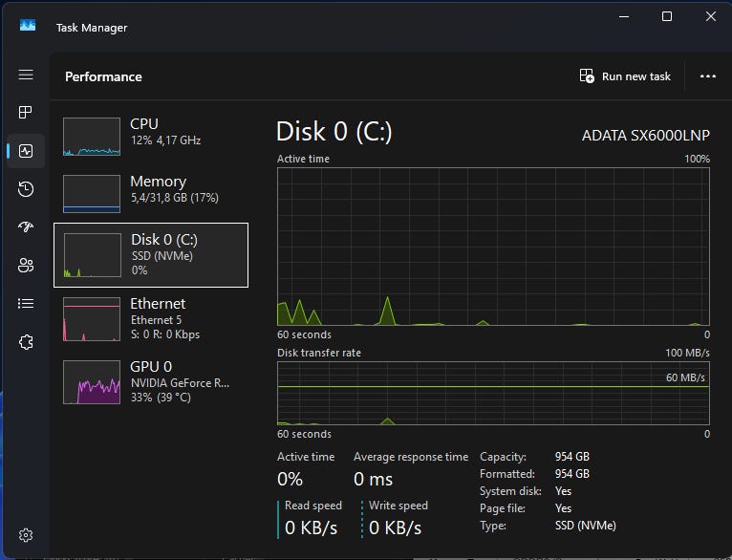Select the Memory performance entry
The image size is (732, 560).
click(151, 193)
